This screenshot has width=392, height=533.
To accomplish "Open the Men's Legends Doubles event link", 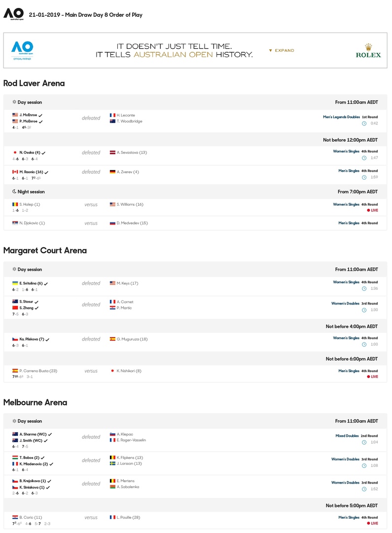I will coord(341,117).
